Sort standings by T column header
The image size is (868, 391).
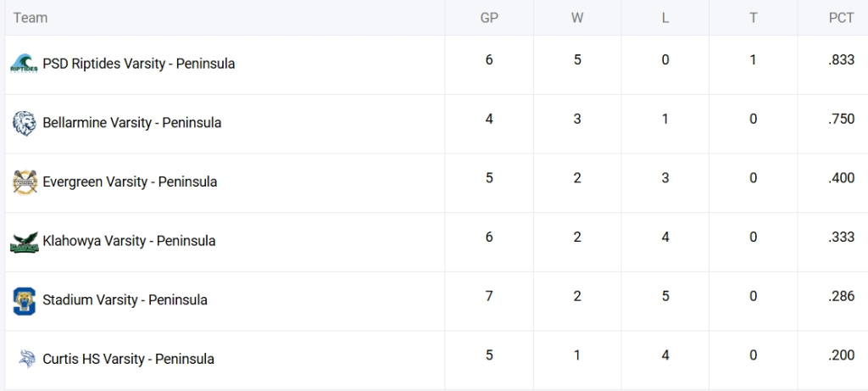tap(753, 18)
